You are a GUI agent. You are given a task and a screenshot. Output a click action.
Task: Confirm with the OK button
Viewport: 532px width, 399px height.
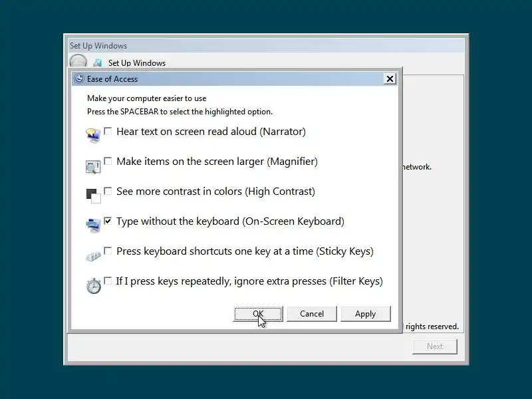(258, 314)
